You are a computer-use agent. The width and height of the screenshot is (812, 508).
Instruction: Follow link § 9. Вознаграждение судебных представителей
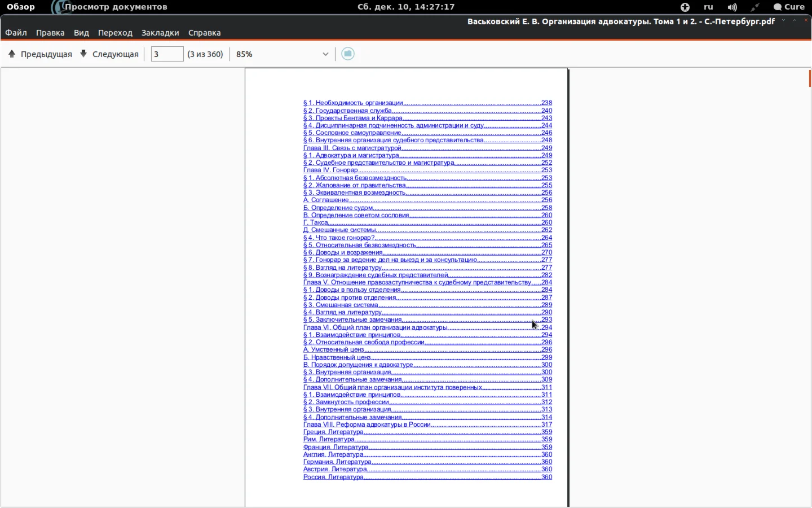click(x=376, y=275)
